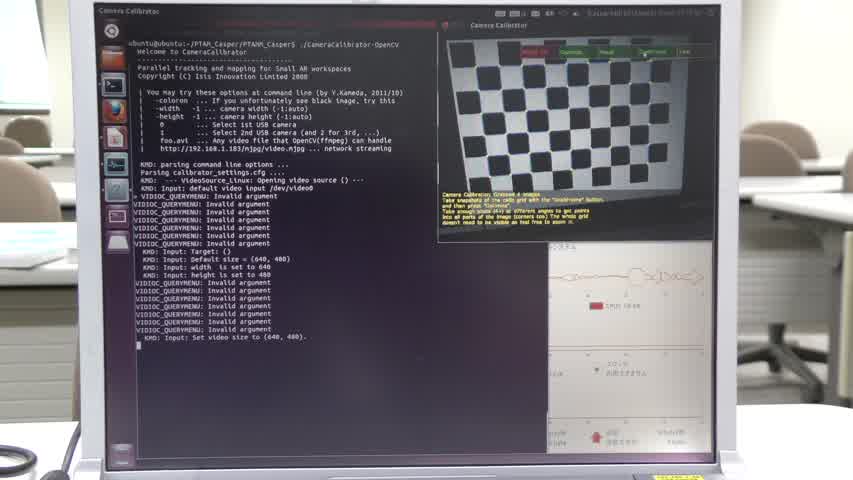The height and width of the screenshot is (480, 853).
Task: Click the green Reset button in Camera Calibrator
Action: [x=607, y=52]
